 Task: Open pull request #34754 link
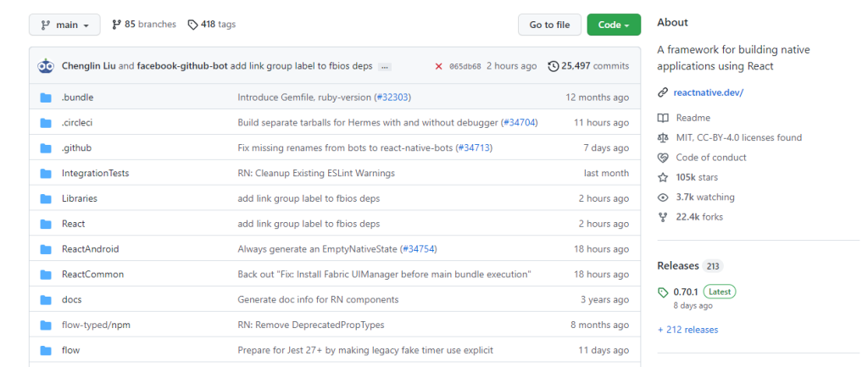[x=419, y=249]
